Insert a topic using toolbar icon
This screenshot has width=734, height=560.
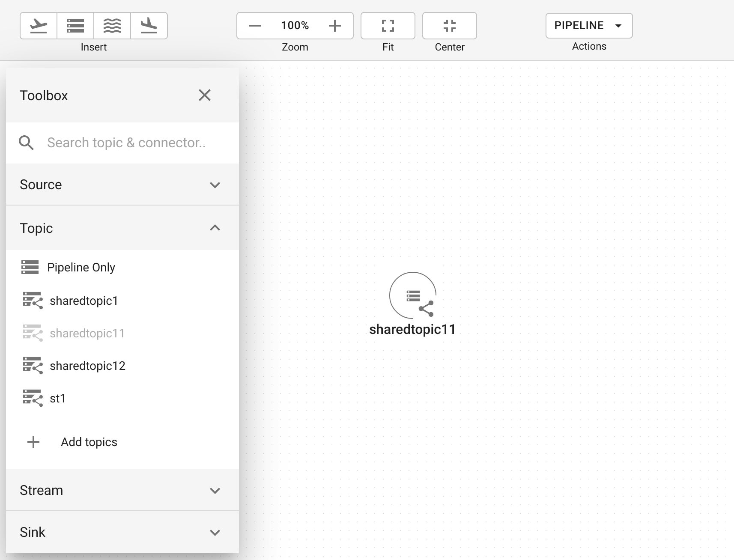[x=75, y=26]
